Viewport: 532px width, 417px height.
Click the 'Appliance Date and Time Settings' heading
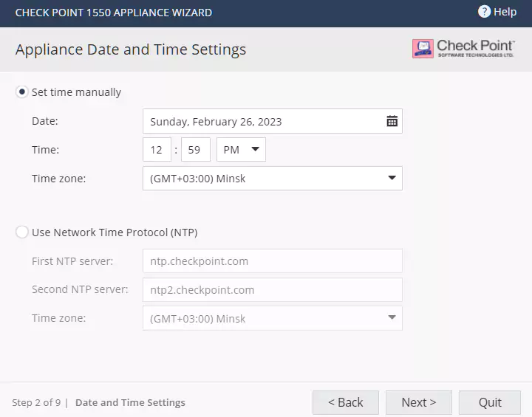point(131,50)
